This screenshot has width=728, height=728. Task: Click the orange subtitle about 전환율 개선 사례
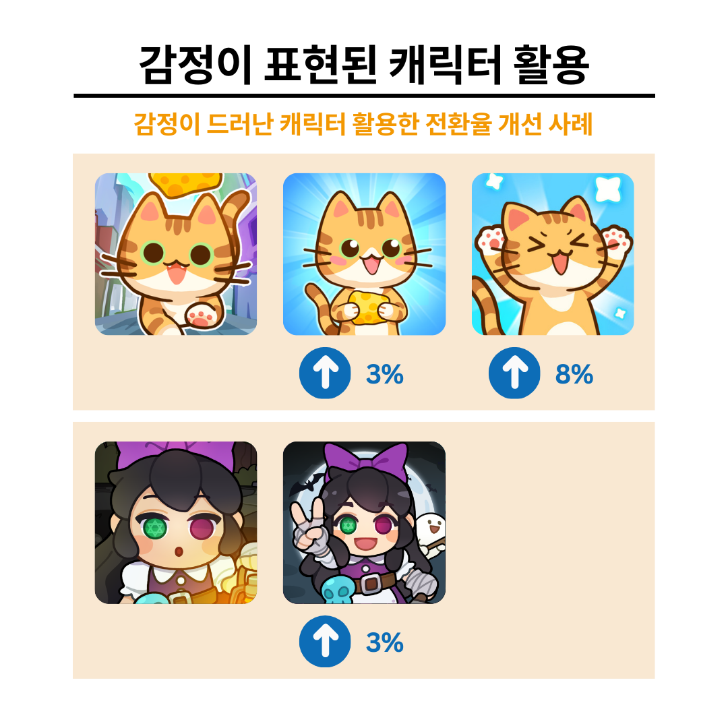[363, 124]
